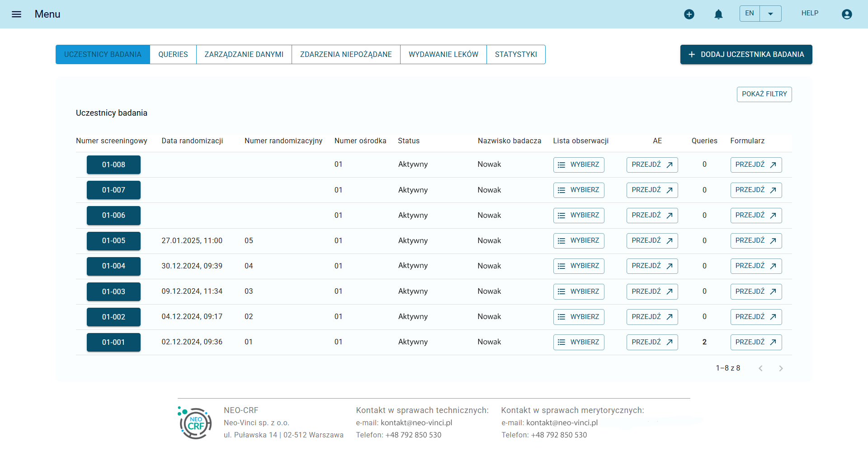Click the plus circle icon in header
This screenshot has height=451, width=868.
689,14
